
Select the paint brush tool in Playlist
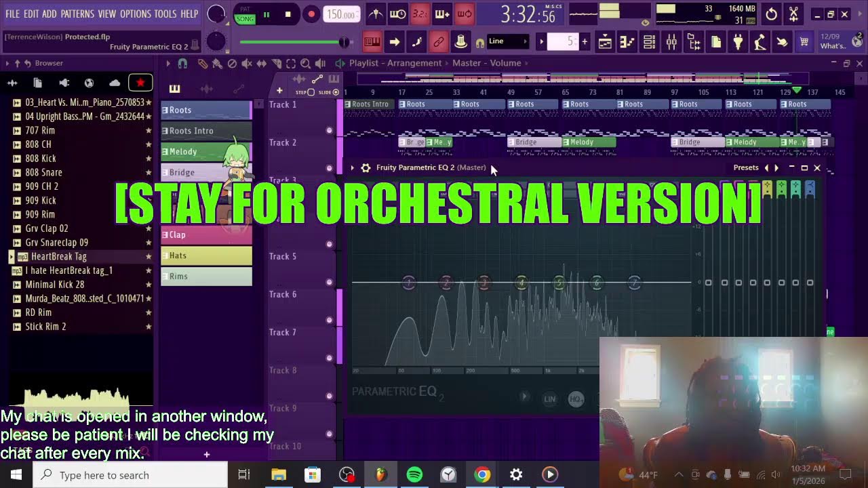coord(217,63)
